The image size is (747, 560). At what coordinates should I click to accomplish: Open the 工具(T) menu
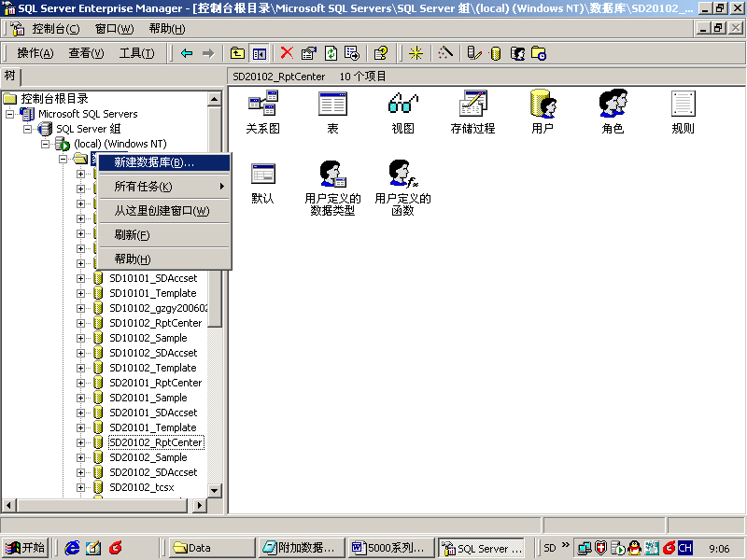[136, 53]
